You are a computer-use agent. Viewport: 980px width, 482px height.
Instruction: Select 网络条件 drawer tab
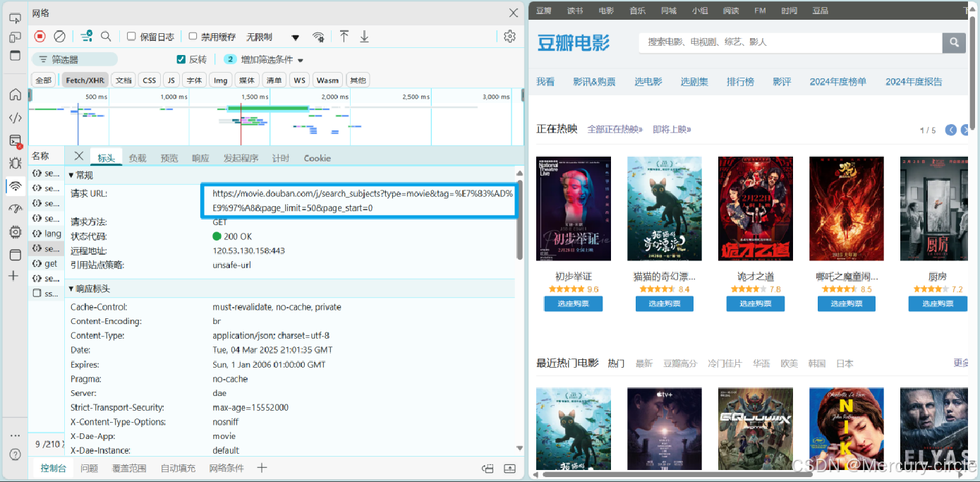tap(226, 468)
